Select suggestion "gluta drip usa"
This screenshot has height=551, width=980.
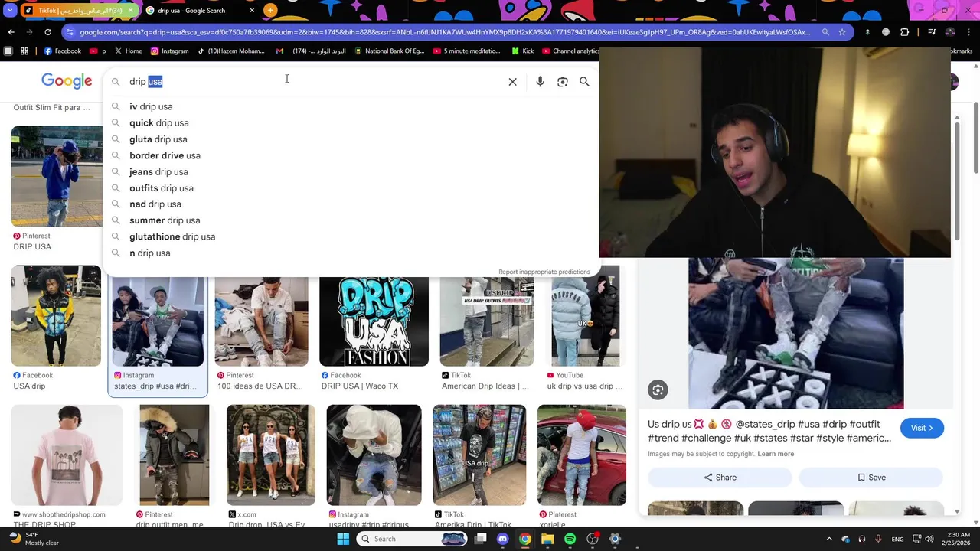[x=158, y=139]
